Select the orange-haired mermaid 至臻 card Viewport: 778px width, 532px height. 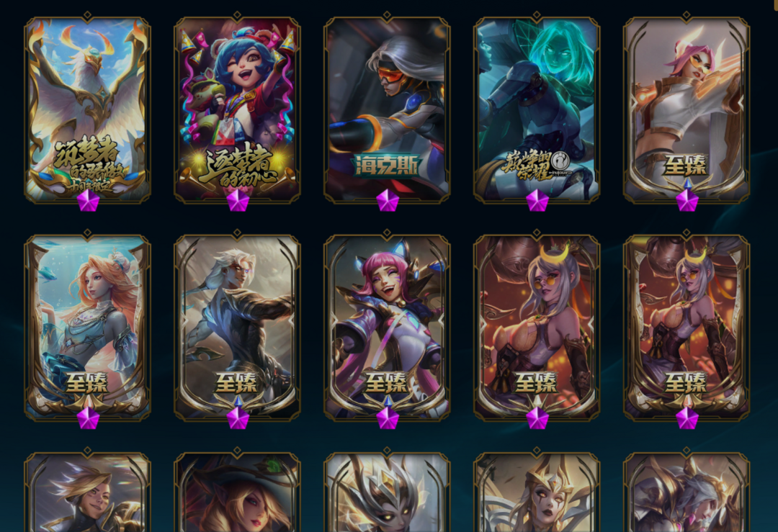click(87, 328)
